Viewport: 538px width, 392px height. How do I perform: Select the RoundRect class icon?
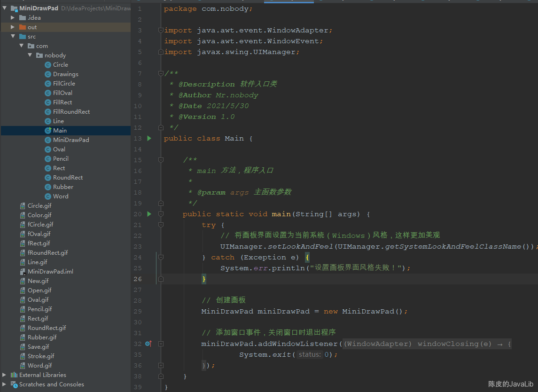click(48, 178)
